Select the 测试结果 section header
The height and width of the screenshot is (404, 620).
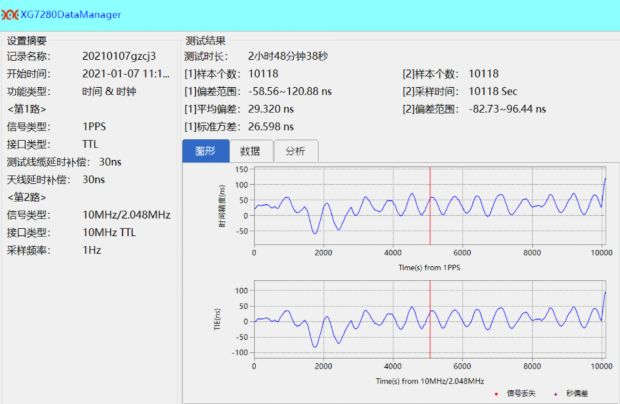tap(206, 41)
